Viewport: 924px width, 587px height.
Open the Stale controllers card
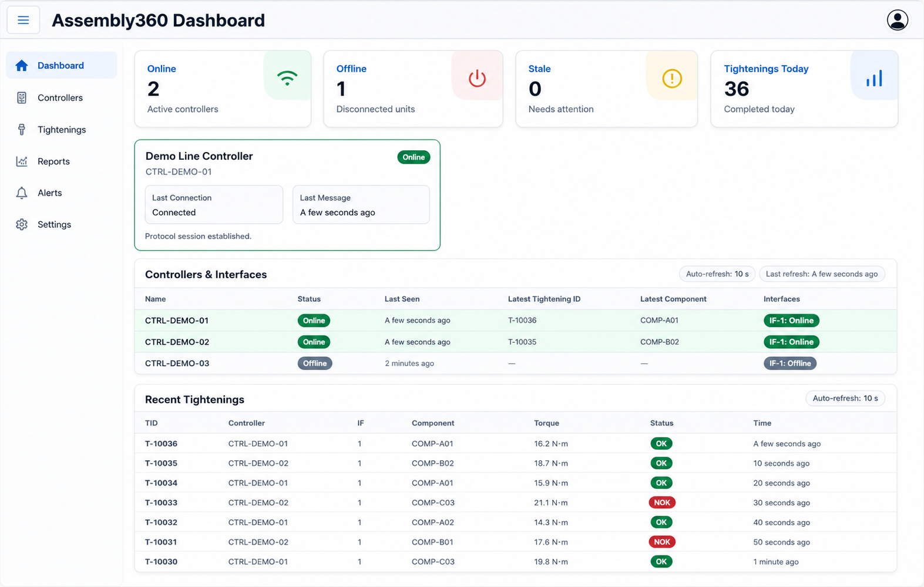(606, 89)
